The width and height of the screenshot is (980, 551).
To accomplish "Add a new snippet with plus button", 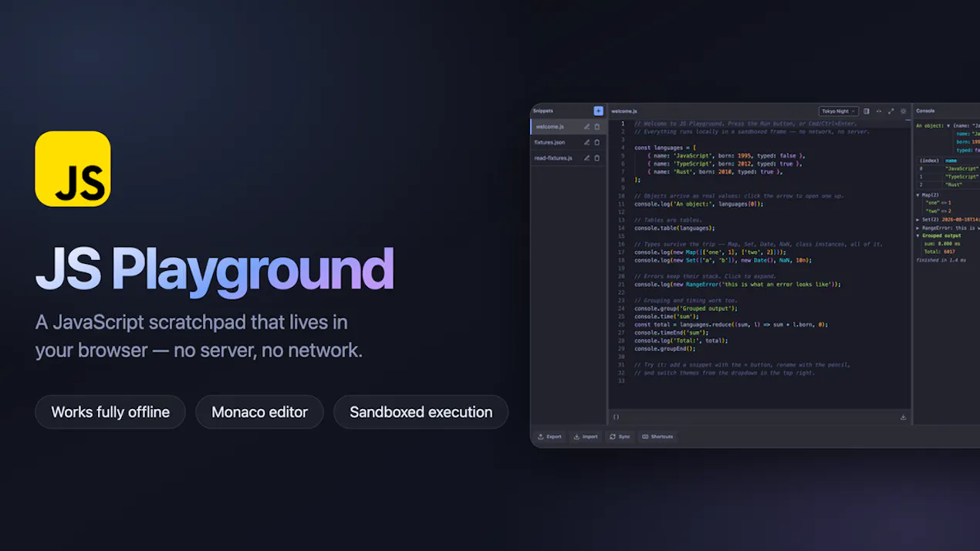I will (598, 111).
